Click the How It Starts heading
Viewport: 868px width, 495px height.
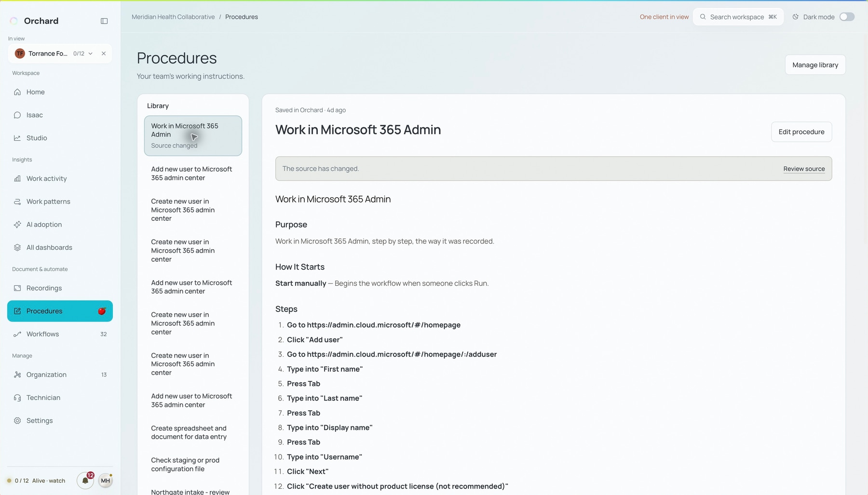tap(300, 267)
